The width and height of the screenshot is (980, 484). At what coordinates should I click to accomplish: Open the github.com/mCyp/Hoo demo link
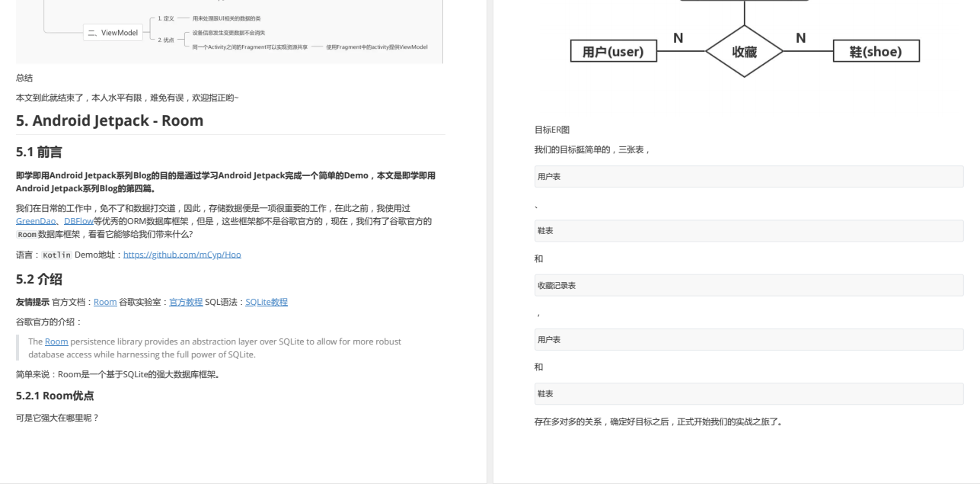(x=182, y=255)
